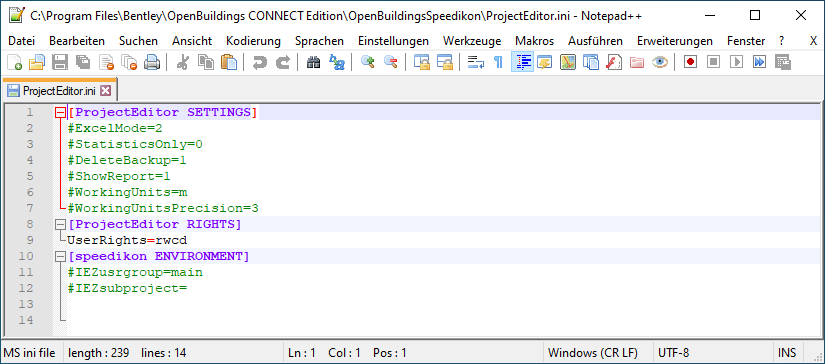
Task: Open the Makros menu
Action: pos(535,41)
